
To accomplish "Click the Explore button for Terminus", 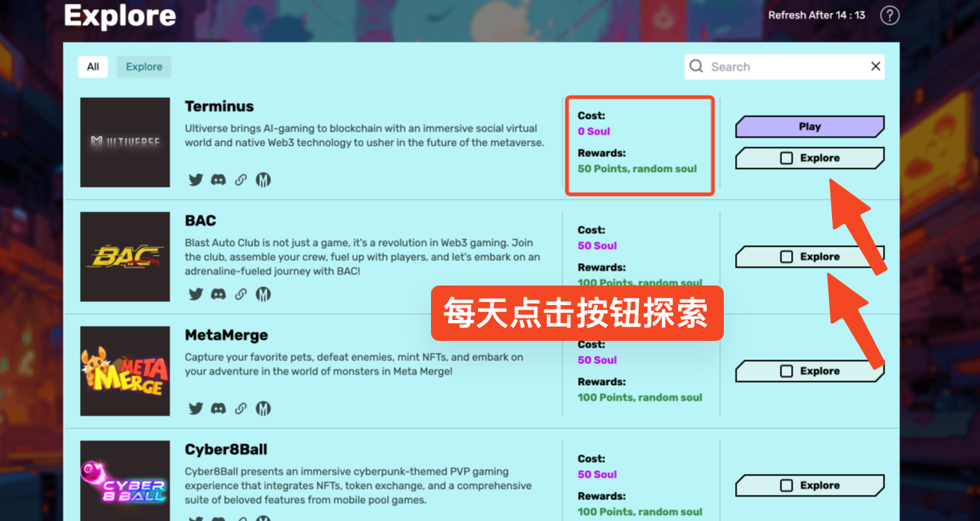I will click(810, 158).
